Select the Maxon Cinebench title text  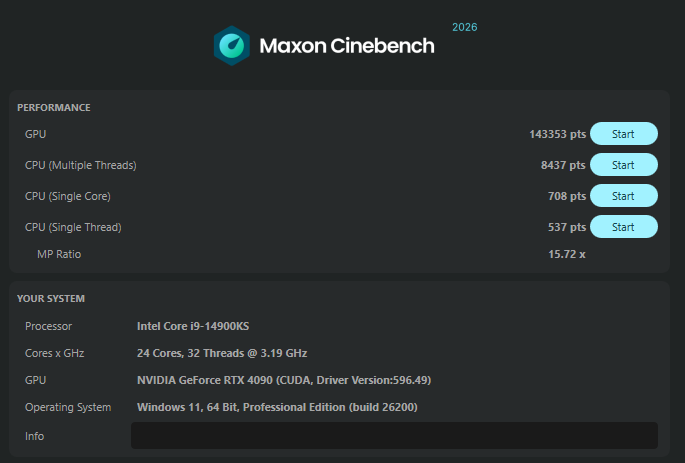click(347, 46)
